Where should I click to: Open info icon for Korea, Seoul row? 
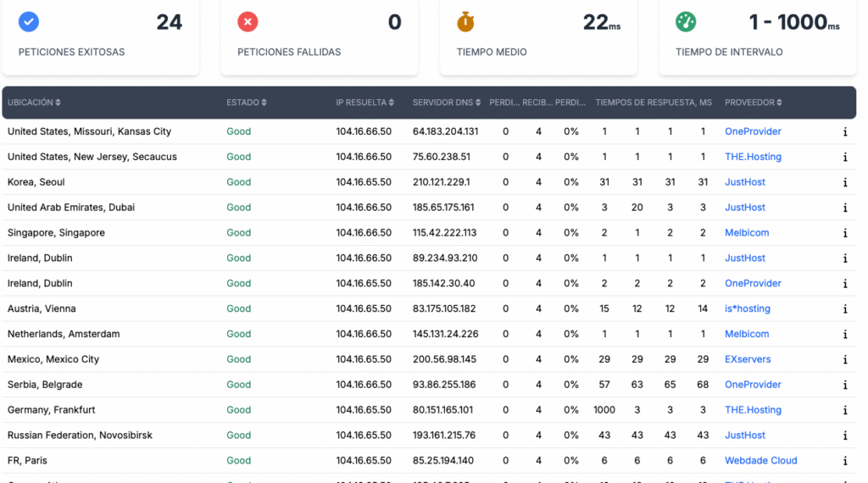click(845, 182)
